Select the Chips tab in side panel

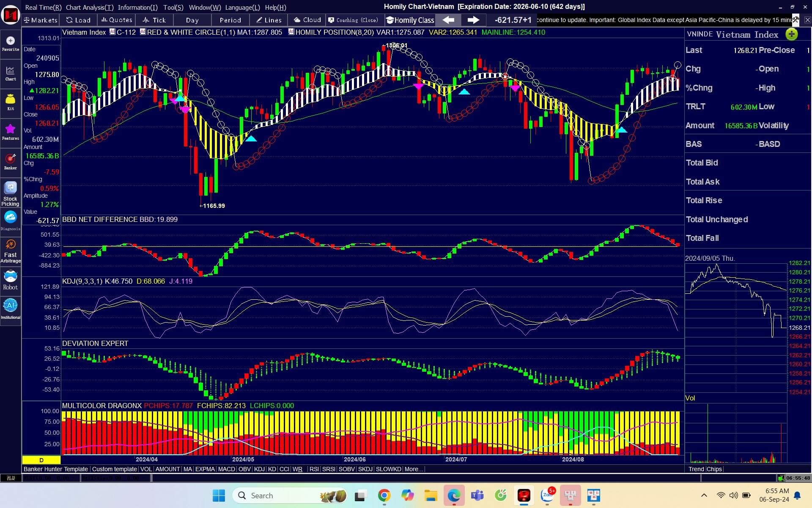click(714, 469)
